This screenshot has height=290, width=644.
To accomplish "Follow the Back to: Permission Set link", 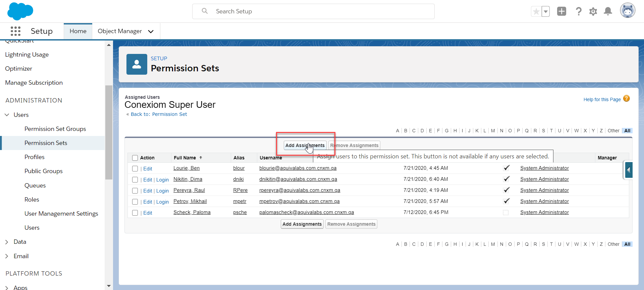I will (159, 114).
